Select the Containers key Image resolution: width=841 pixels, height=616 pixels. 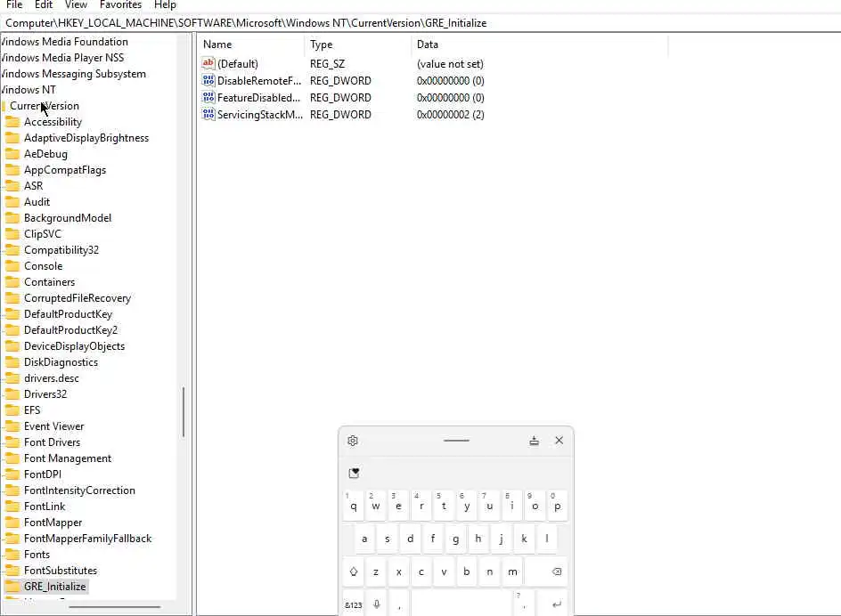coord(49,282)
